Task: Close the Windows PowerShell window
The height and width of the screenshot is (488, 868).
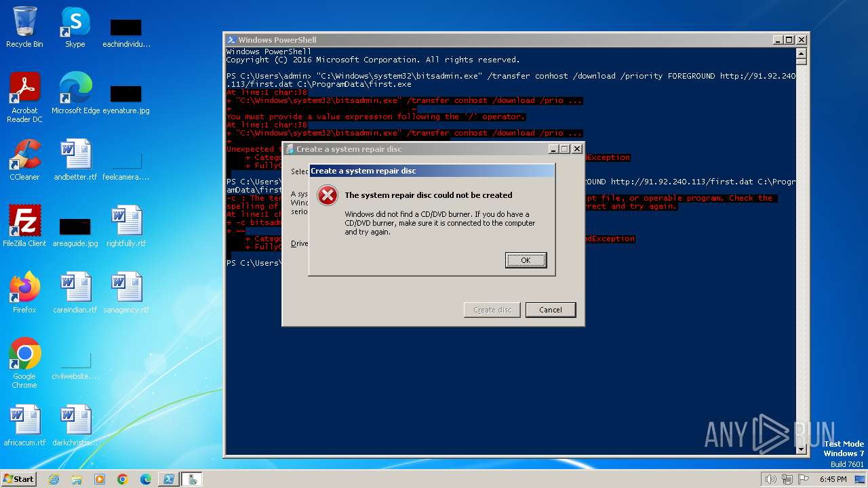Action: point(801,40)
